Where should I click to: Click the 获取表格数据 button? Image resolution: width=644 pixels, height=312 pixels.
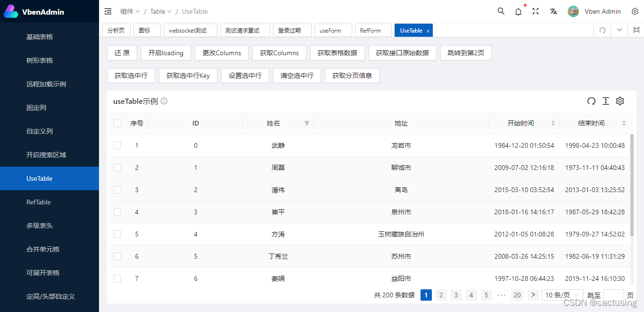338,53
